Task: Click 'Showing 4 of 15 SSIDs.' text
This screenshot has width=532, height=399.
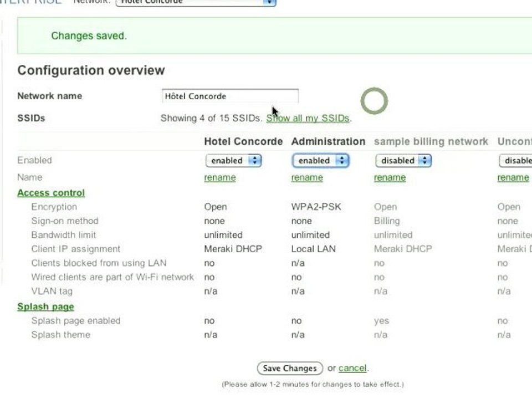Action: coord(211,118)
